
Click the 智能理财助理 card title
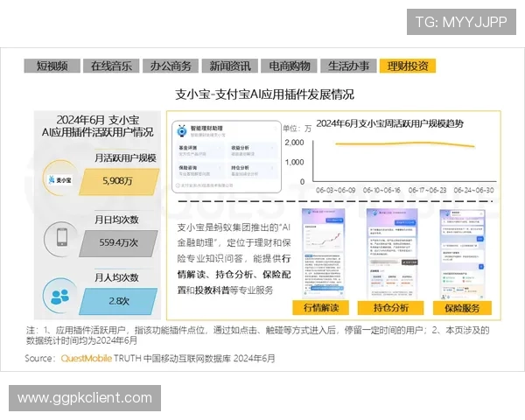(206, 129)
